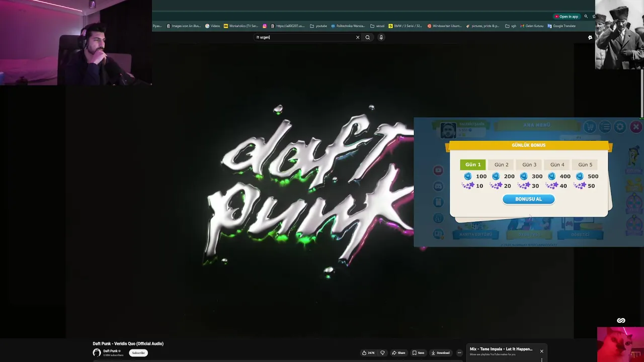Viewport: 644px width, 362px height.
Task: Open the Workaholics (TV Ser... bookmark
Action: tap(241, 26)
